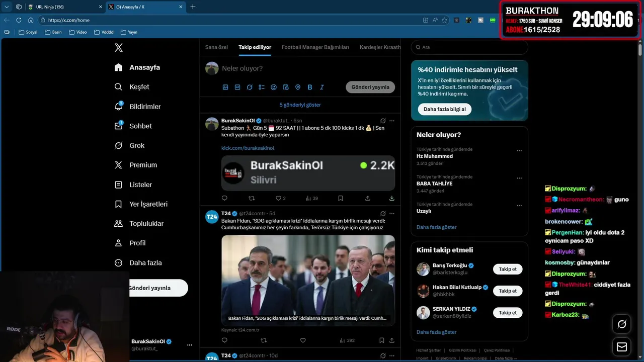The width and height of the screenshot is (644, 362).
Task: Focus the Ara search field
Action: pos(469,47)
